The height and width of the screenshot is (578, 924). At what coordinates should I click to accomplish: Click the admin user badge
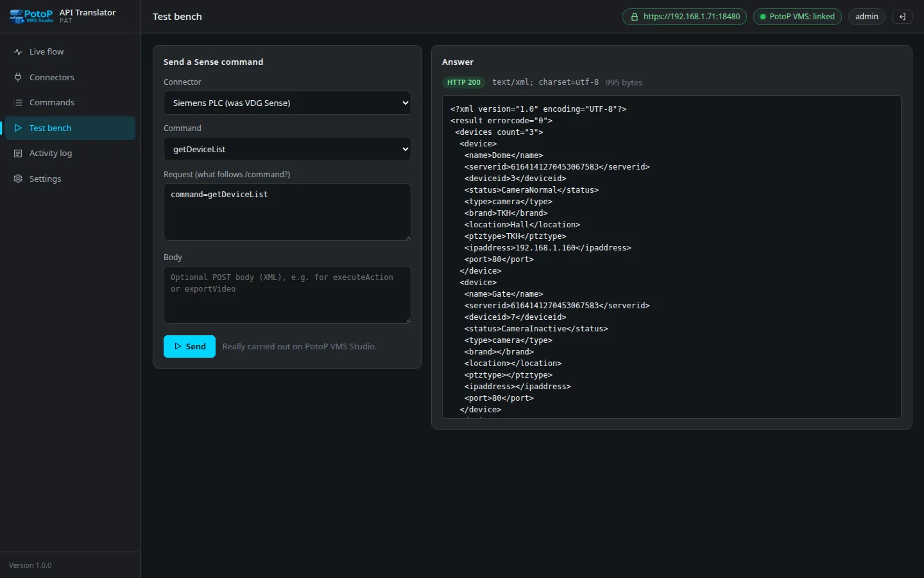point(866,17)
